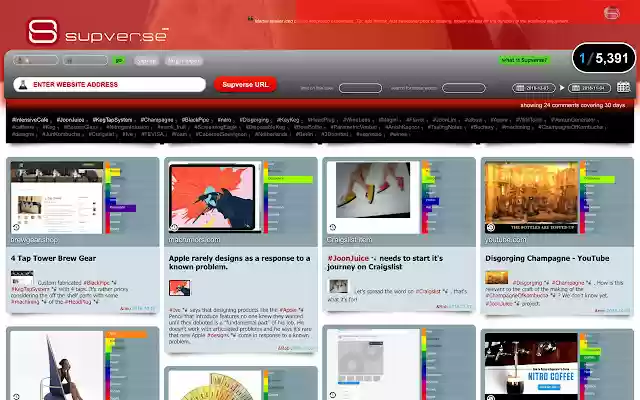This screenshot has width=640, height=400.
Task: Click the clock icon on the seated woman card
Action: [16, 396]
